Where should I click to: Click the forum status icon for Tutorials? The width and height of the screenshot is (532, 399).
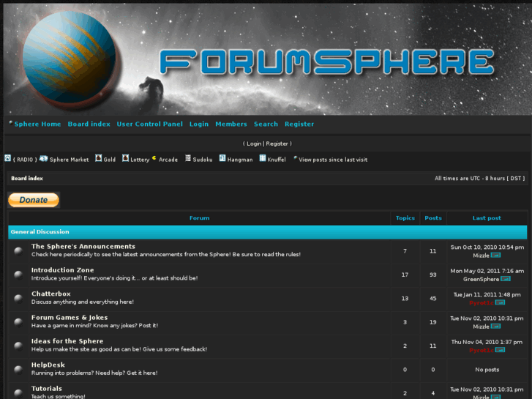(18, 393)
